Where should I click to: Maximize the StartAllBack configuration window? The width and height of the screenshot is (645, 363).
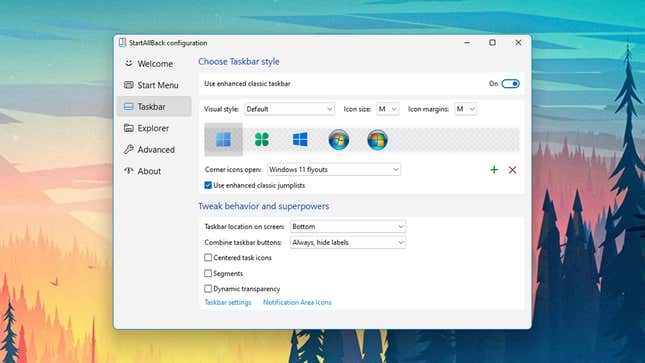492,43
